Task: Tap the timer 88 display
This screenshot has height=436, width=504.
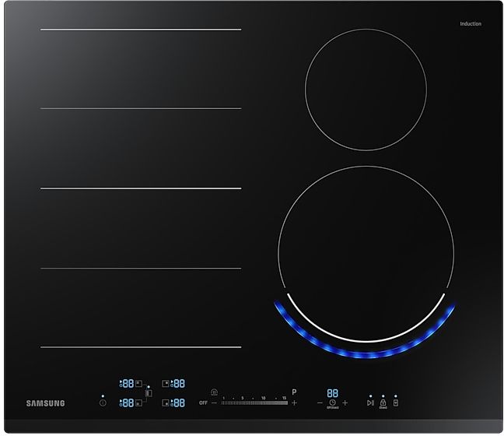Action: [x=333, y=393]
